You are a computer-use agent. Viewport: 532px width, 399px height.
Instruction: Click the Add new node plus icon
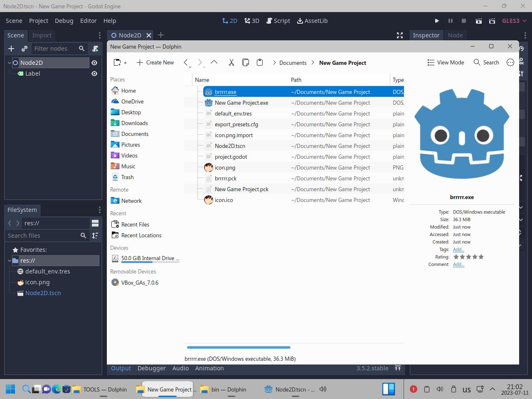[x=11, y=49]
